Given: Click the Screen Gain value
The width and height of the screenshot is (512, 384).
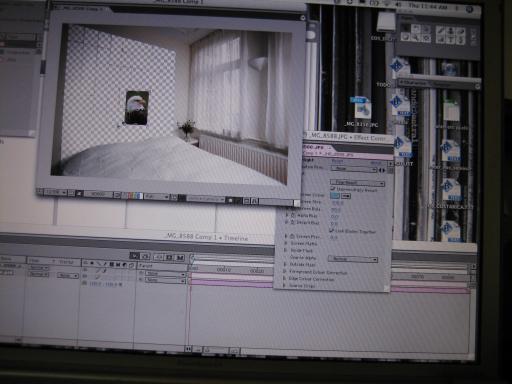Looking at the screenshot, I should (337, 202).
